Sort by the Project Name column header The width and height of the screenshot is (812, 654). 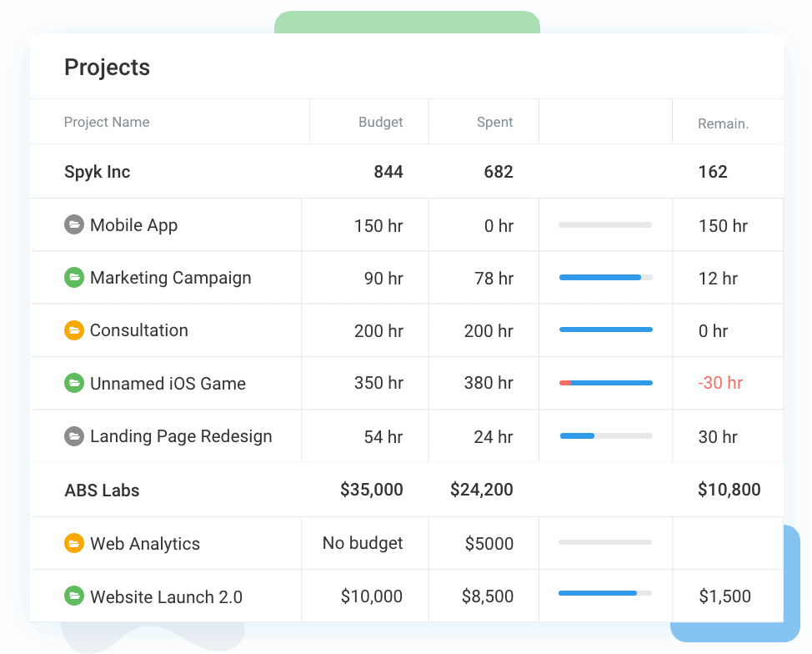[107, 122]
